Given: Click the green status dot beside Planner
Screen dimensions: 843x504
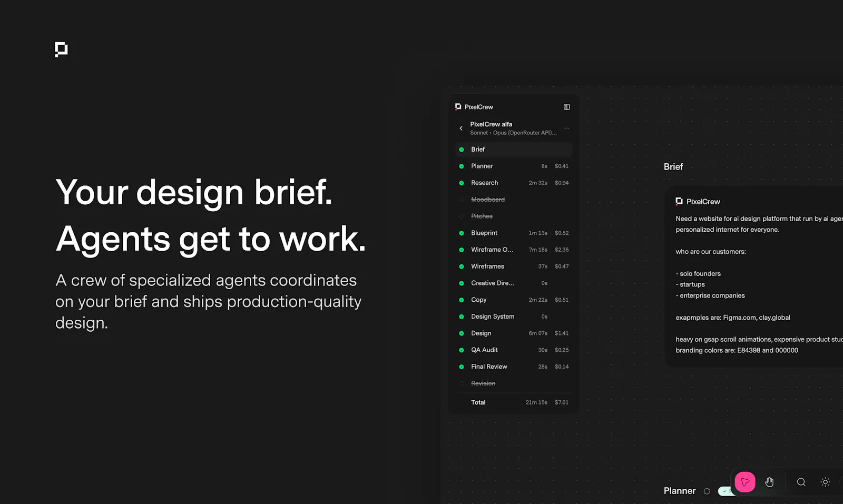Looking at the screenshot, I should [x=462, y=166].
